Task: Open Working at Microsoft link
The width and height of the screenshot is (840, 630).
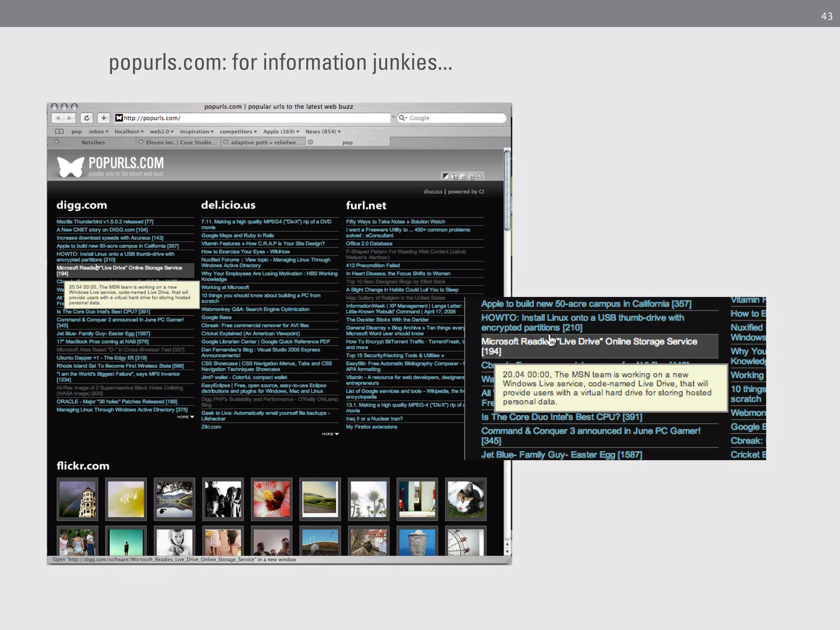Action: 225,288
